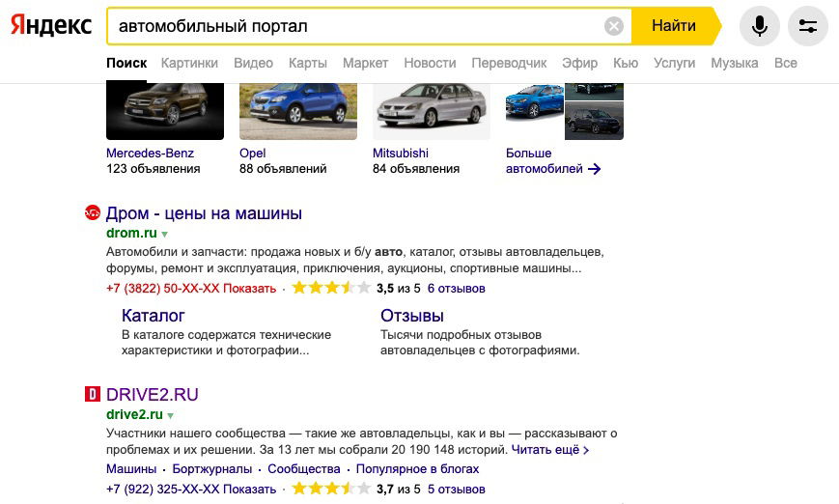Click the Opel link
This screenshot has height=504, width=839.
253,153
